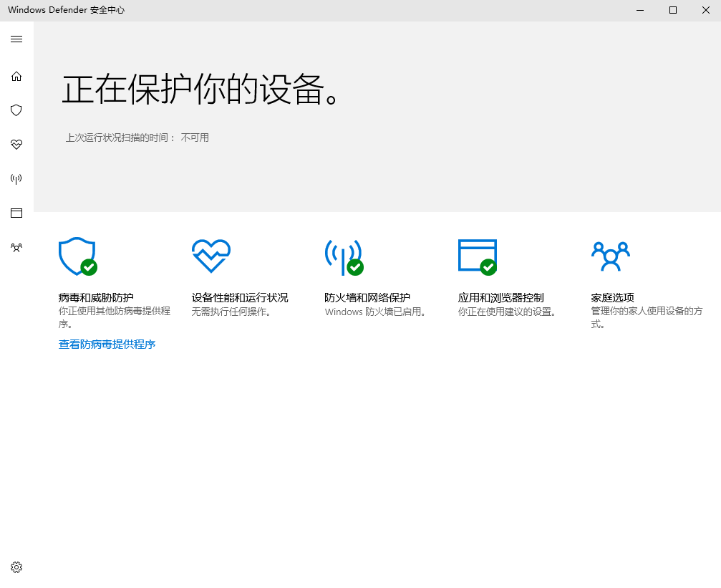
Task: Select the 家庭选项 tile text
Action: click(x=612, y=297)
